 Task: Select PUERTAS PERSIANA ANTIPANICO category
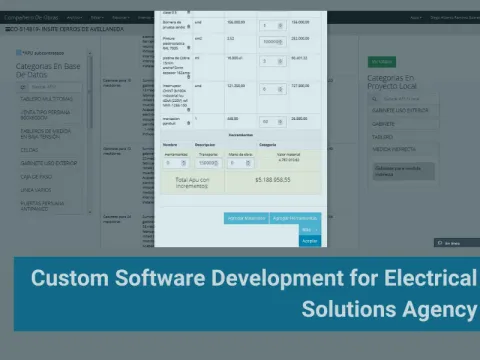pos(42,206)
